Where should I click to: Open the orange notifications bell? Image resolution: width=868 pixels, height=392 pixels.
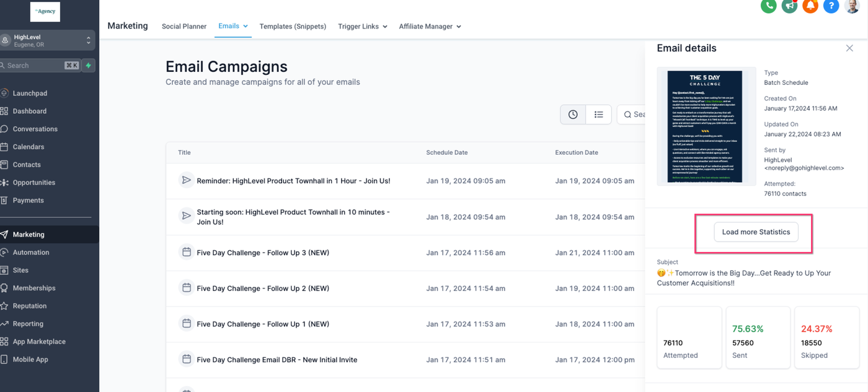click(x=810, y=6)
